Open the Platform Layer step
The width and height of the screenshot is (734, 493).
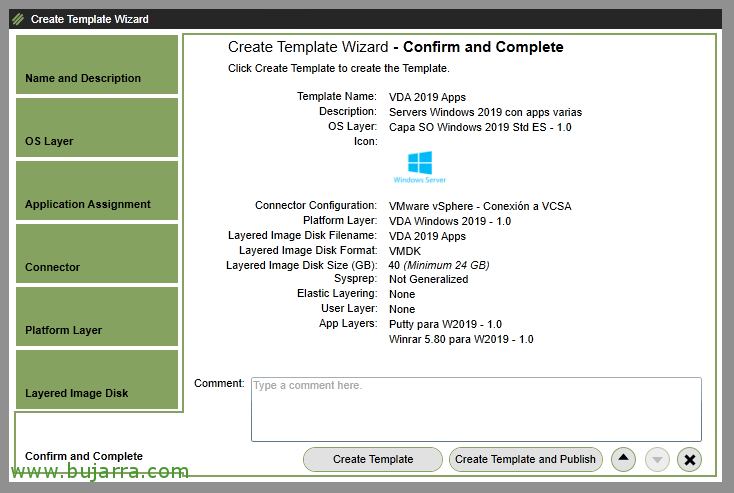(x=97, y=316)
